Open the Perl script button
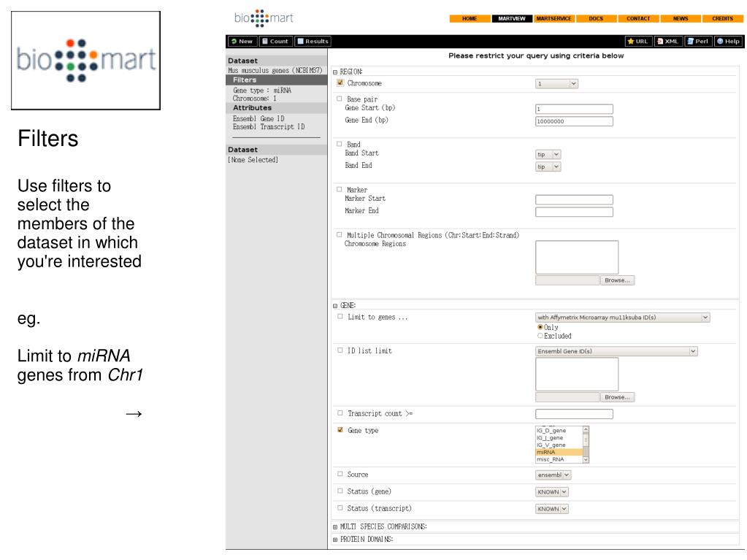The image size is (747, 560). pyautogui.click(x=698, y=42)
